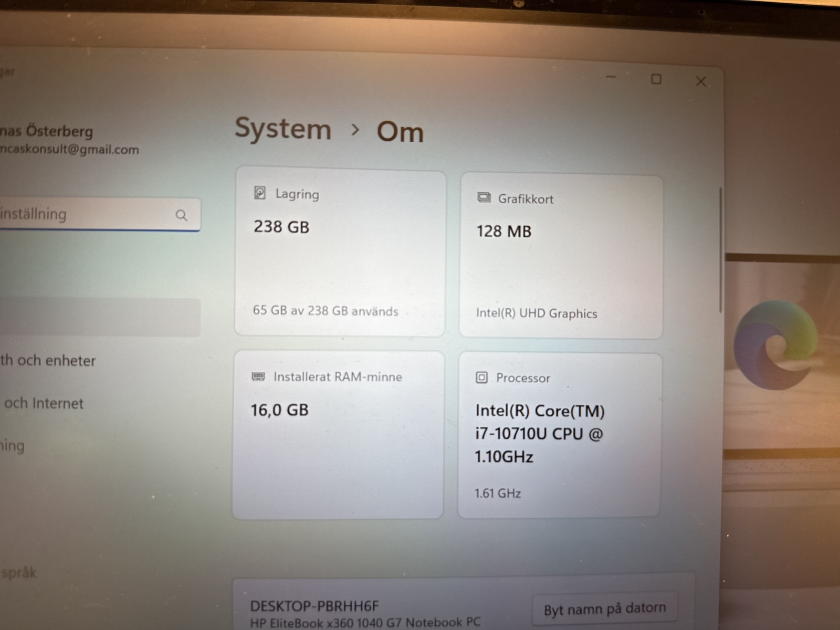Image resolution: width=840 pixels, height=630 pixels.
Task: Select the sidebar item ending in 'ning'
Action: 12,446
